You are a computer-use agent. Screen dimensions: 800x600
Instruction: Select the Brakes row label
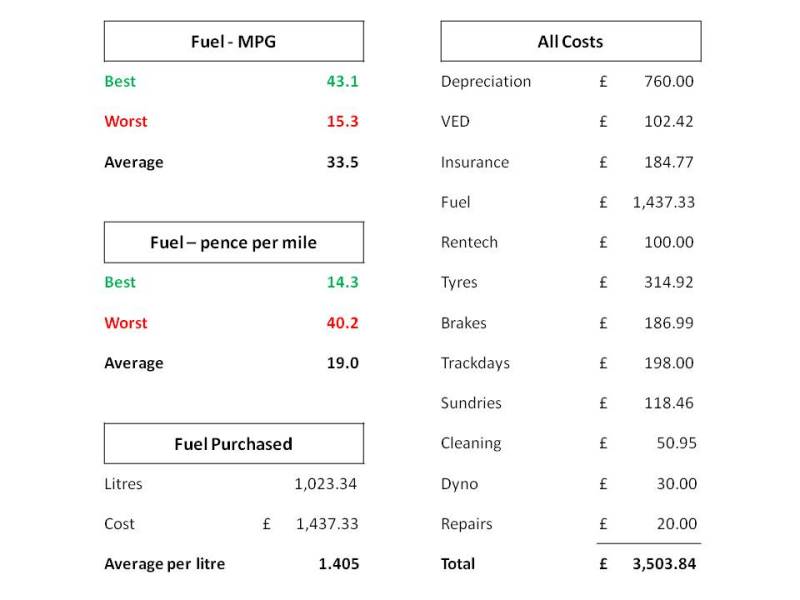tap(464, 323)
